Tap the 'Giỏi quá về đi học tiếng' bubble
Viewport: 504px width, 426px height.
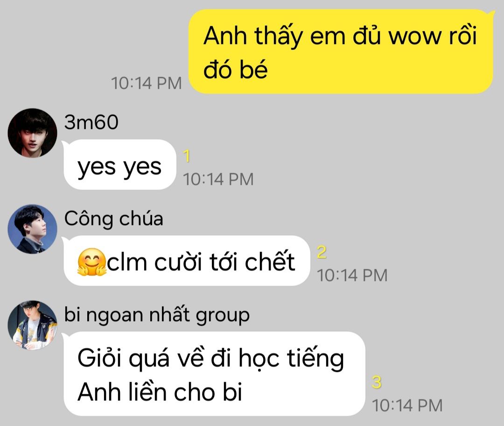[x=214, y=374]
